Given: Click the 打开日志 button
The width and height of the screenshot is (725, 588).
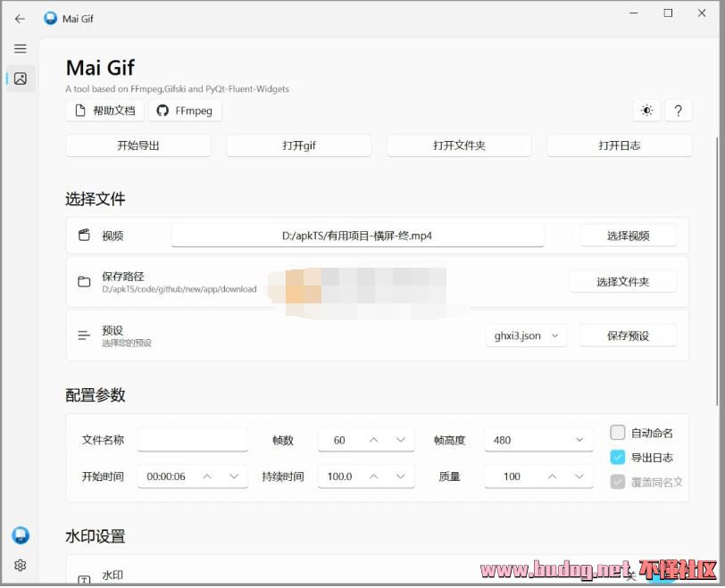Looking at the screenshot, I should [x=619, y=145].
